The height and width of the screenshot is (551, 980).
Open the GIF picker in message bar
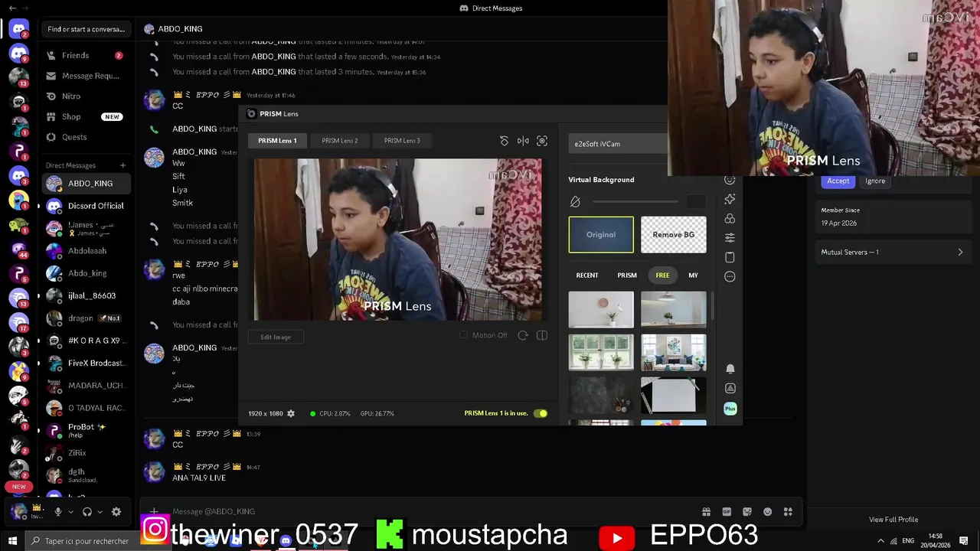click(727, 512)
